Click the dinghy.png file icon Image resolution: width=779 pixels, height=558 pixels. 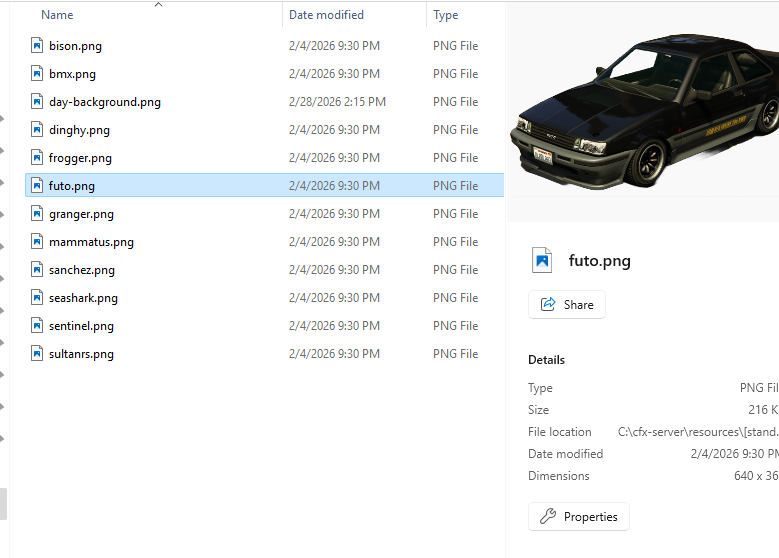coord(37,130)
